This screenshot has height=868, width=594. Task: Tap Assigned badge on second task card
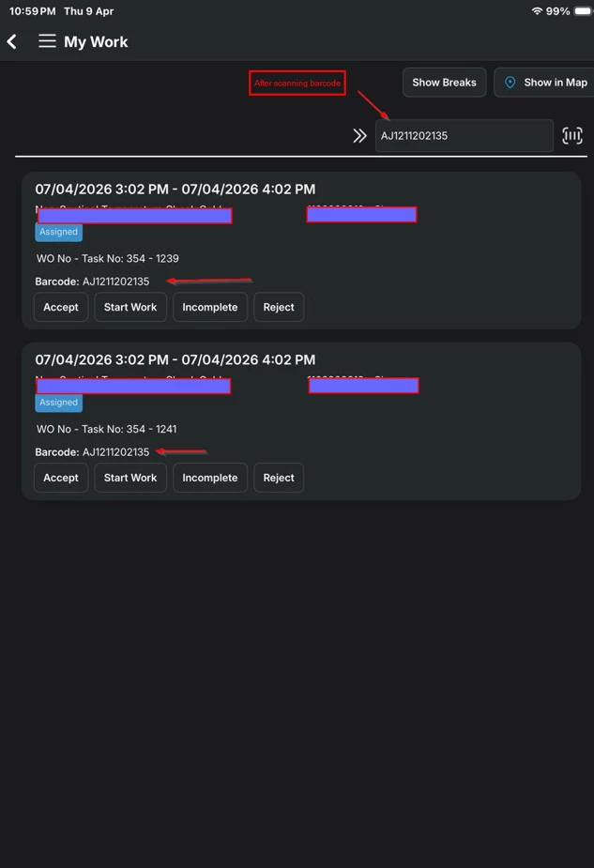(x=58, y=403)
